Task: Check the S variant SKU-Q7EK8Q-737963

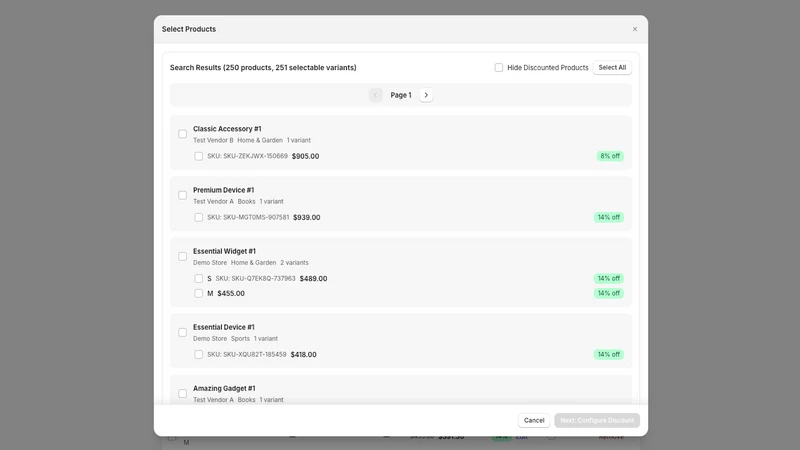Action: [198, 279]
